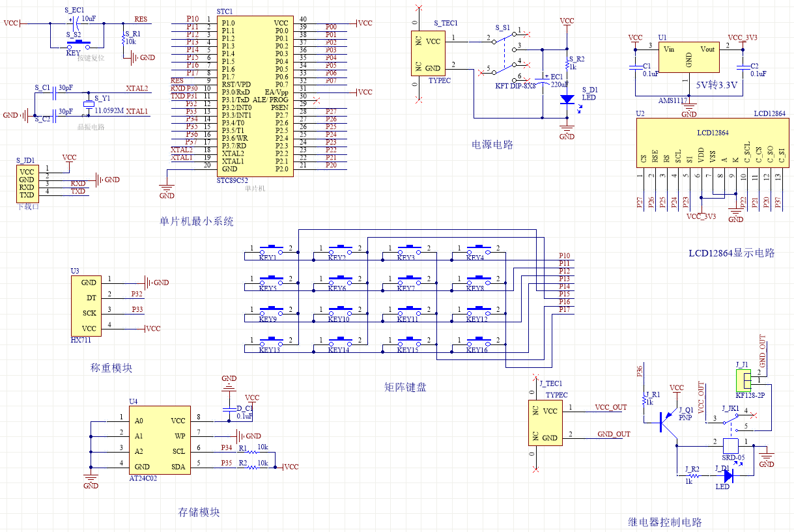The width and height of the screenshot is (794, 532).
Task: Click the 'LCD12864显示电路' section title
Action: [x=731, y=253]
